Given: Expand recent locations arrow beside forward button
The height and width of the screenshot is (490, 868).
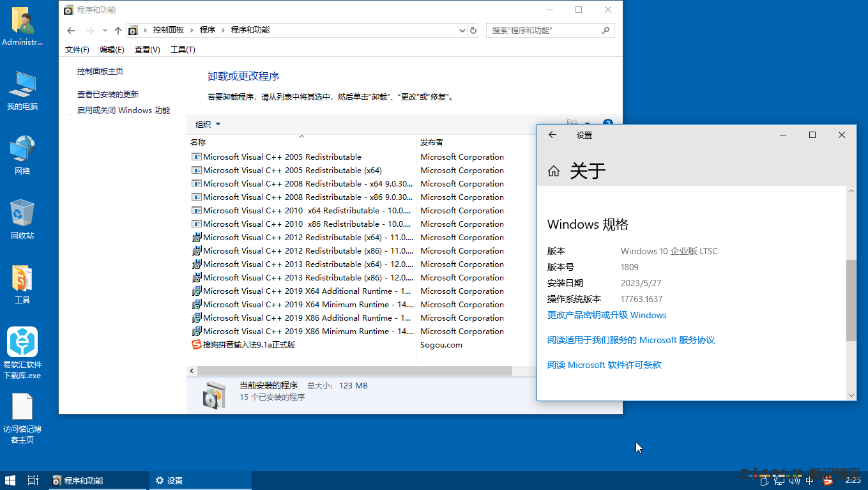Looking at the screenshot, I should [105, 31].
